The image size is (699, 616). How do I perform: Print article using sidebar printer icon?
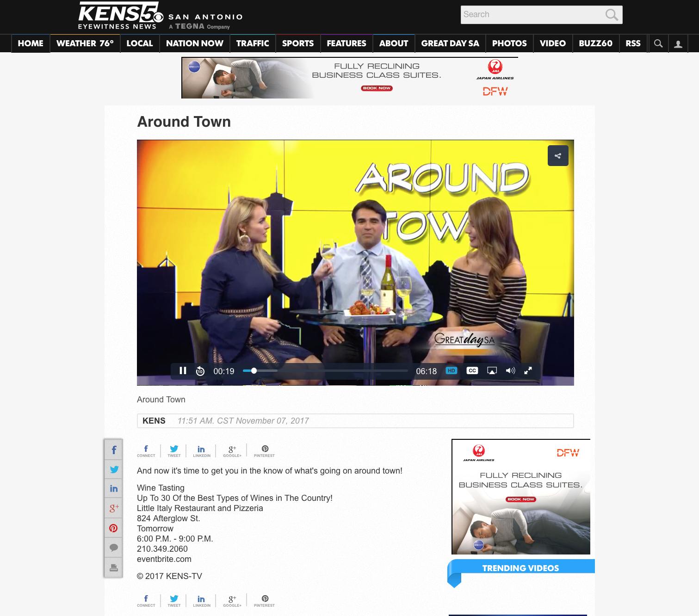(x=114, y=567)
